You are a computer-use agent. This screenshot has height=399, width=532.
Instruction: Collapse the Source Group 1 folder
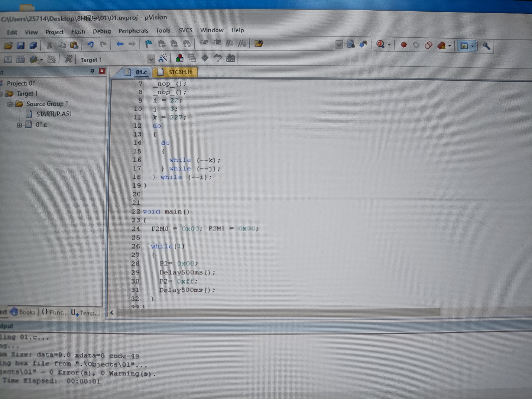pyautogui.click(x=10, y=104)
